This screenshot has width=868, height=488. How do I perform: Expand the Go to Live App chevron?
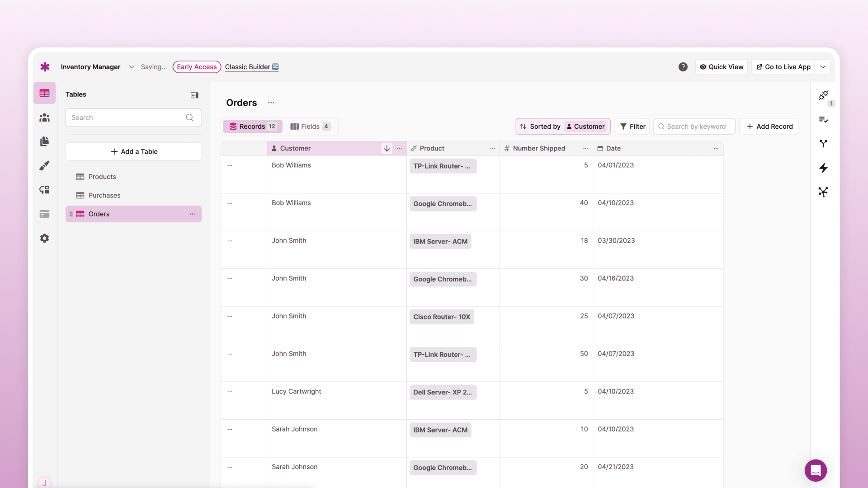[823, 67]
